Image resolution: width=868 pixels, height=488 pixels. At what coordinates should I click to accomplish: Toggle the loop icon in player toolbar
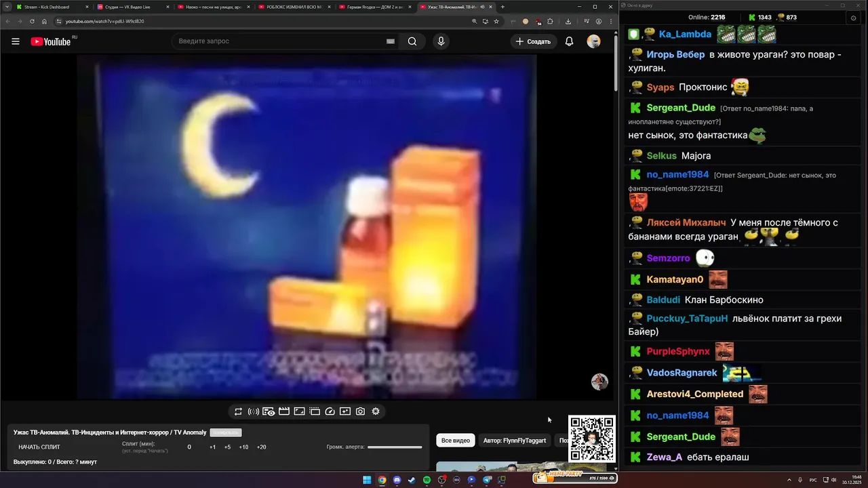click(x=238, y=411)
